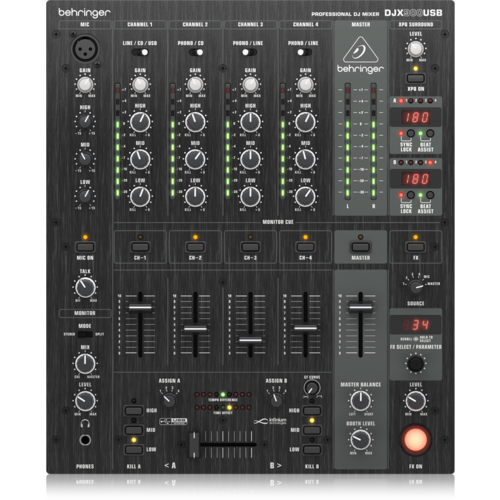Select the MASTER monitor cue button
500x500 pixels.
pyautogui.click(x=361, y=247)
